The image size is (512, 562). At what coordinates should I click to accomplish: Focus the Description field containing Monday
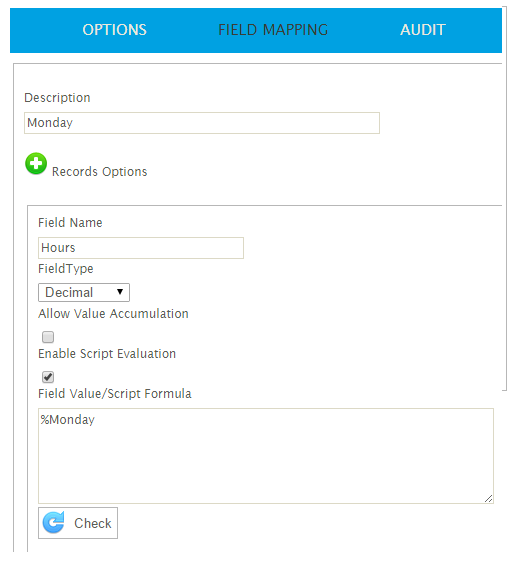click(202, 123)
